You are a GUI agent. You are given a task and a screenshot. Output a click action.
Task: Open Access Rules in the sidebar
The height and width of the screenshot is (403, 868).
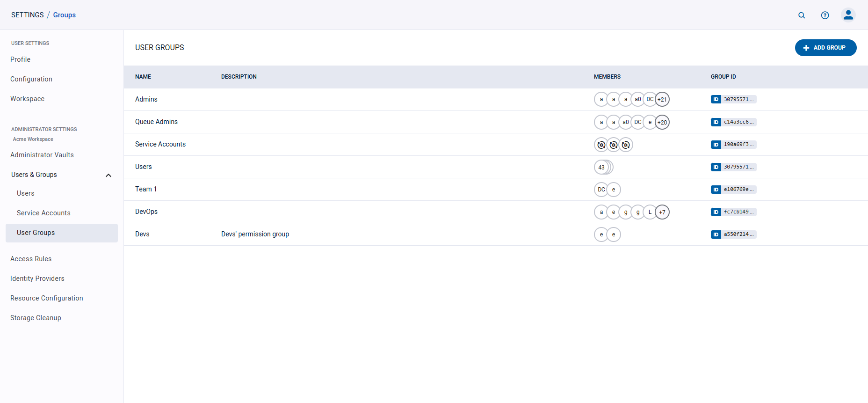coord(31,259)
